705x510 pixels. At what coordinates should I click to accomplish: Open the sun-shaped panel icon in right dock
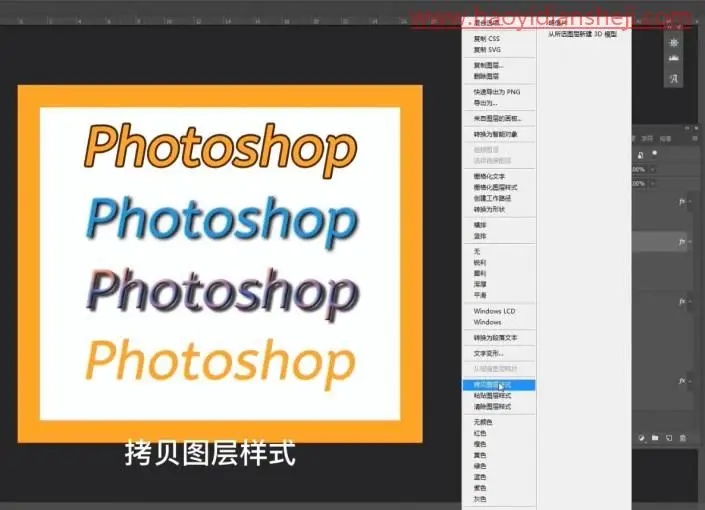click(x=674, y=43)
